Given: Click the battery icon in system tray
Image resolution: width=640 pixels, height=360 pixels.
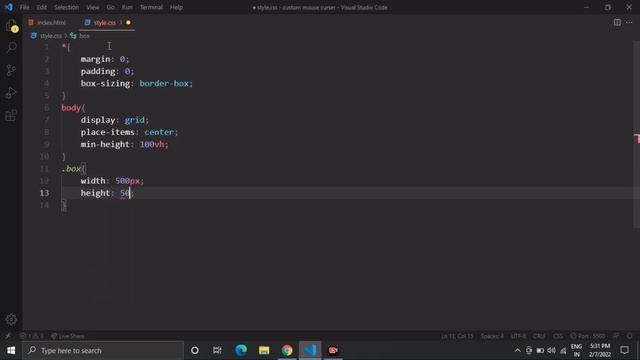Looking at the screenshot, I should [x=540, y=350].
